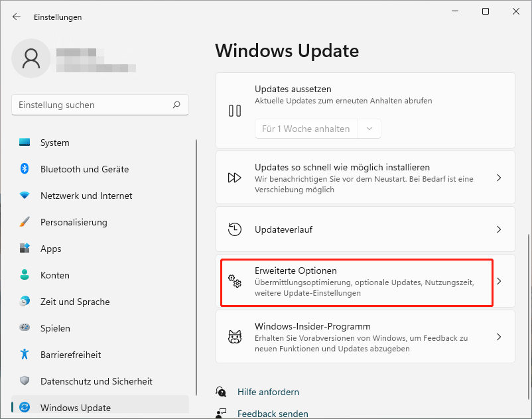
Task: Click the Insider-Programm cat icon
Action: (235, 337)
